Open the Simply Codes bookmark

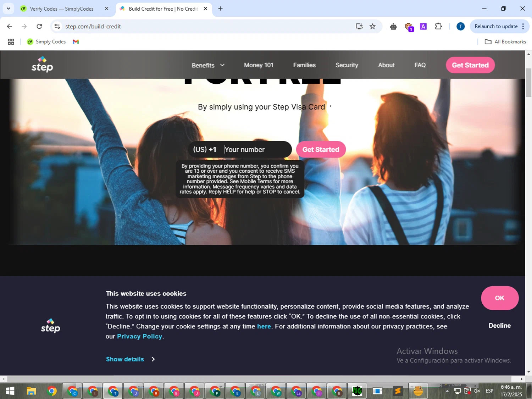tap(46, 41)
